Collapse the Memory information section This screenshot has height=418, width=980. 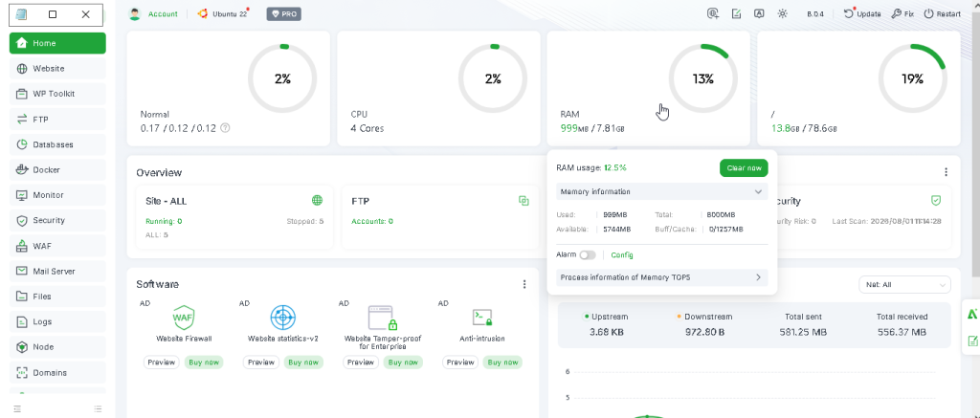(x=662, y=192)
